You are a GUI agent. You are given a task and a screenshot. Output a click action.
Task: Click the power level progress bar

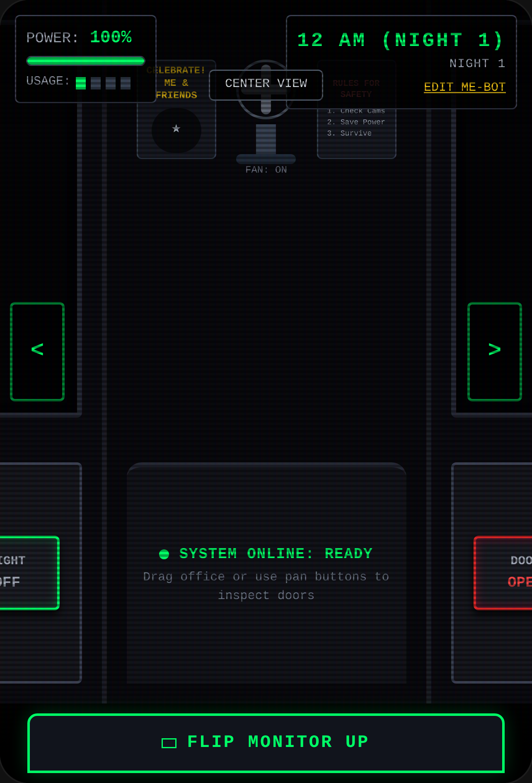pos(86,61)
